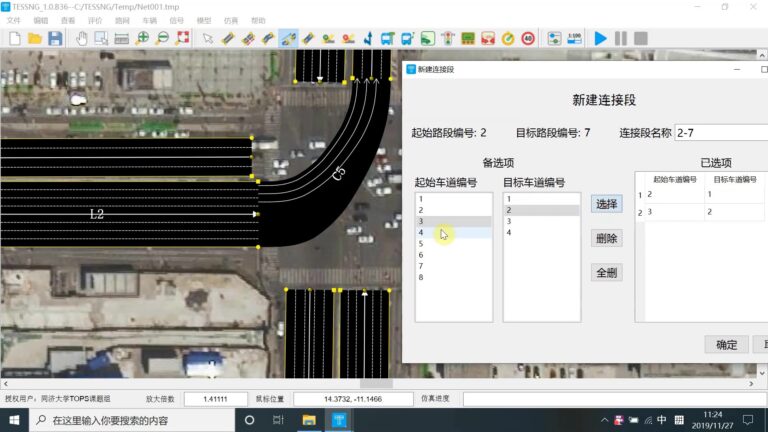Click the new file icon in toolbar
The width and height of the screenshot is (768, 432).
click(15, 38)
